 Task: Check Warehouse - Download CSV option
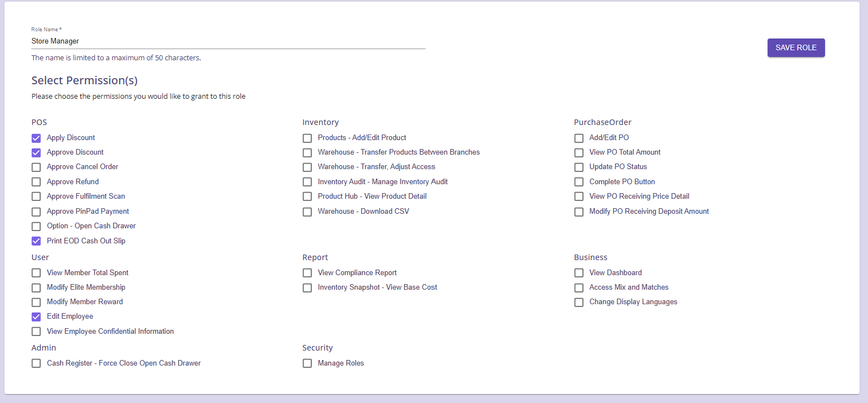pyautogui.click(x=307, y=212)
